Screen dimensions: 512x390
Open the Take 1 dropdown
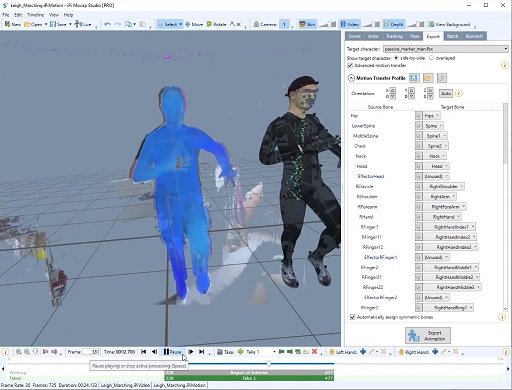tap(261, 352)
